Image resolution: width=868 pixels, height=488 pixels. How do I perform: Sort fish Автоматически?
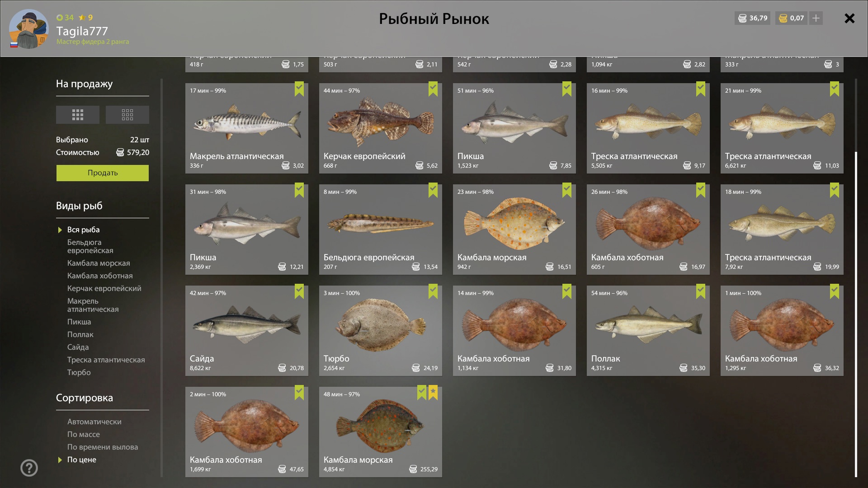point(94,422)
